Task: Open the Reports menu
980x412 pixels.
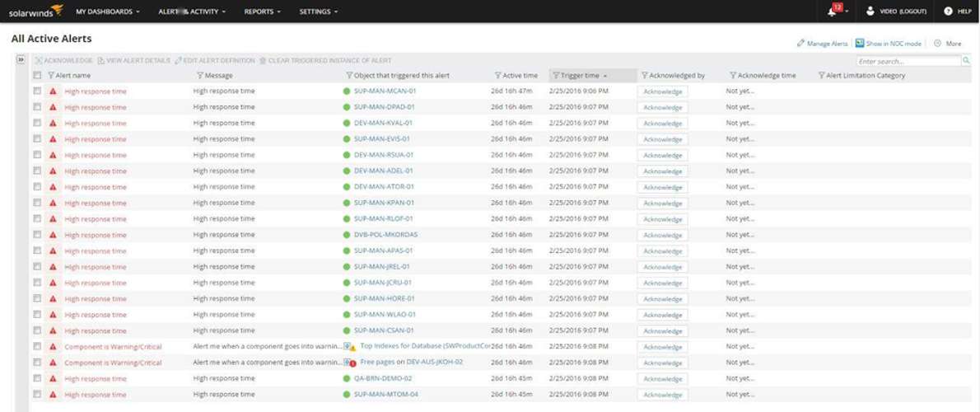Action: [x=263, y=12]
